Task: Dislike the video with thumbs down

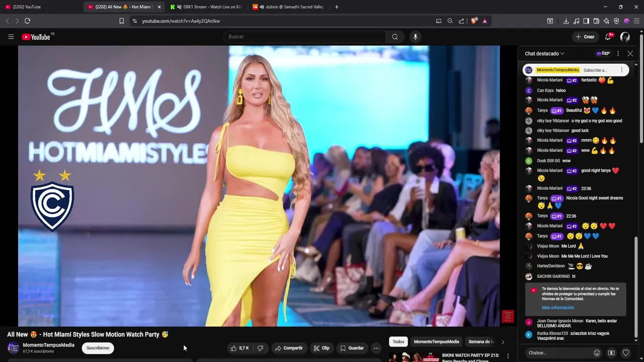Action: (260, 348)
